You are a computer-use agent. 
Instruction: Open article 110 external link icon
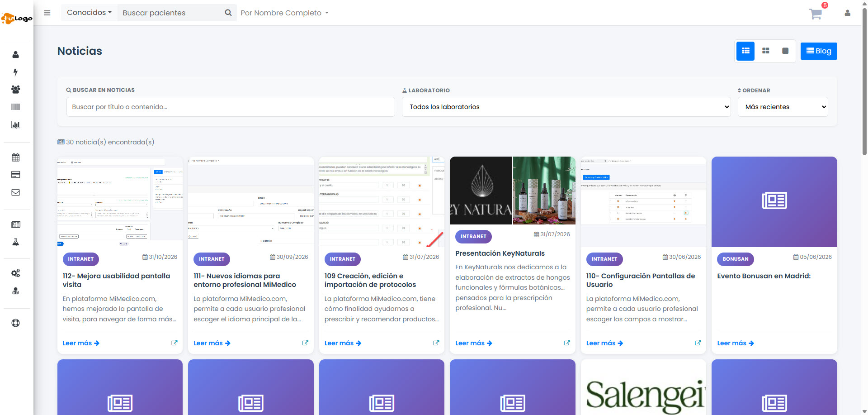[x=698, y=343]
